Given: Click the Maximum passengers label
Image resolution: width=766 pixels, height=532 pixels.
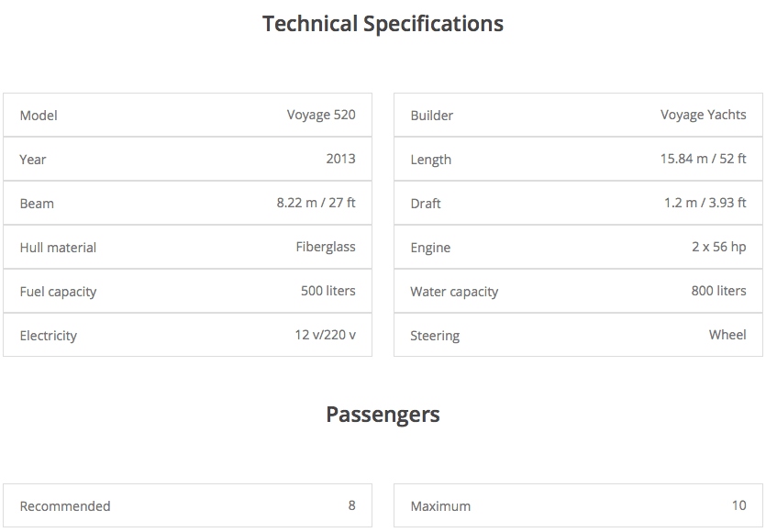Looking at the screenshot, I should coord(440,506).
